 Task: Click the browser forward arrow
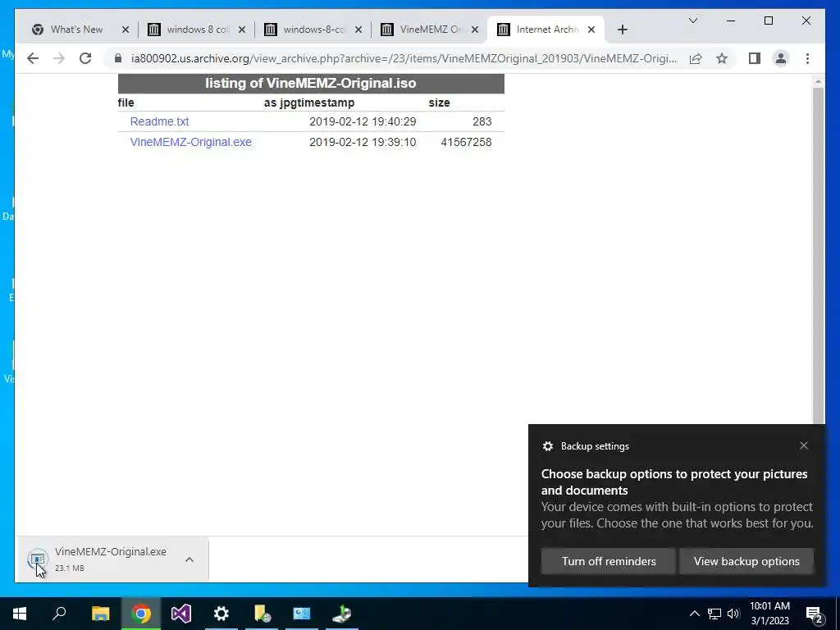59,58
